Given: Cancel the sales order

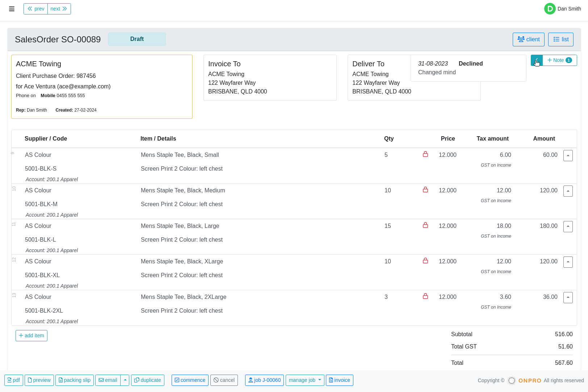Looking at the screenshot, I should pos(224,380).
